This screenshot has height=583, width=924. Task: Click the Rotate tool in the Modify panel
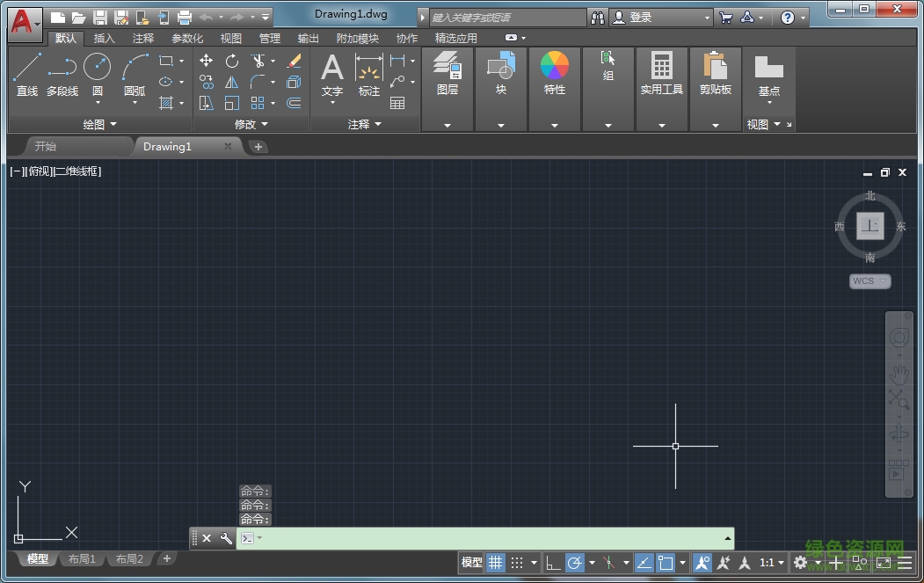(x=231, y=59)
